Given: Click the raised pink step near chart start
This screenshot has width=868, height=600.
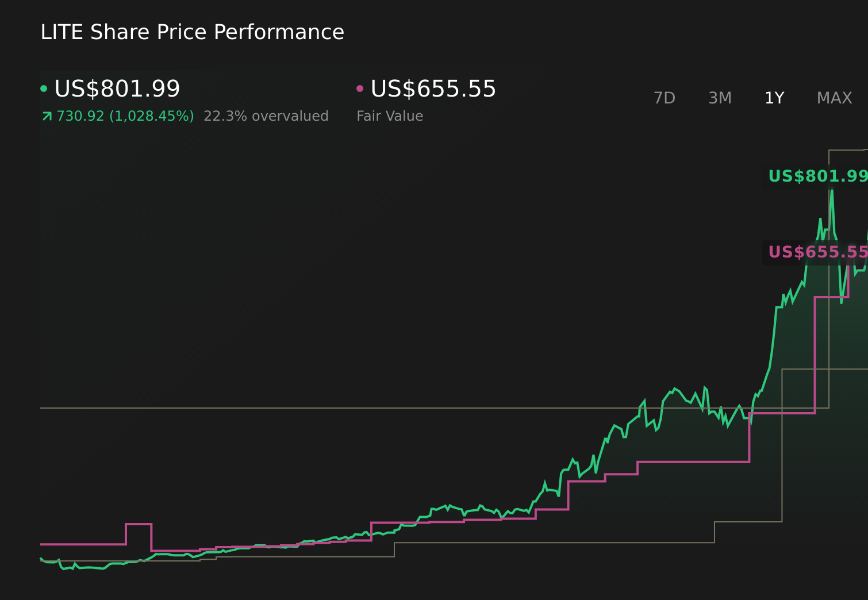Looking at the screenshot, I should (139, 524).
